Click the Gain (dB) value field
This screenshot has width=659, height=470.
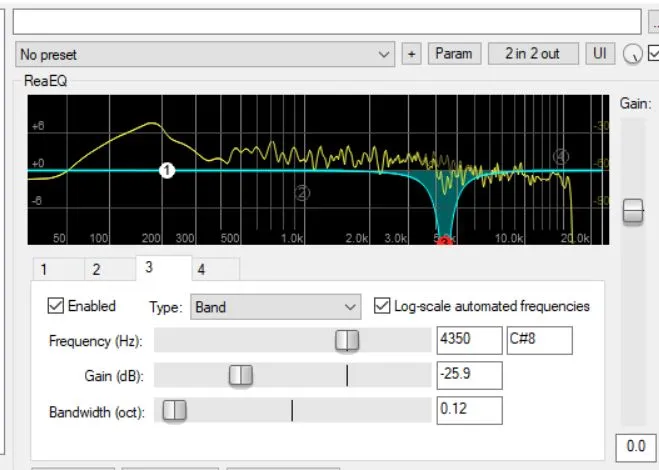click(x=469, y=376)
